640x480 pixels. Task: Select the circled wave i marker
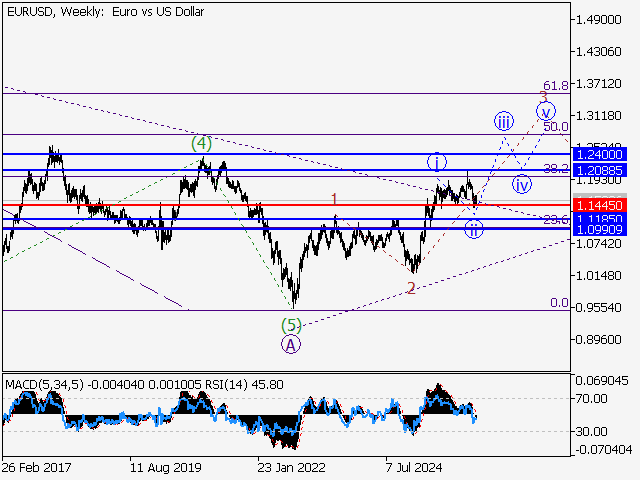(x=437, y=161)
